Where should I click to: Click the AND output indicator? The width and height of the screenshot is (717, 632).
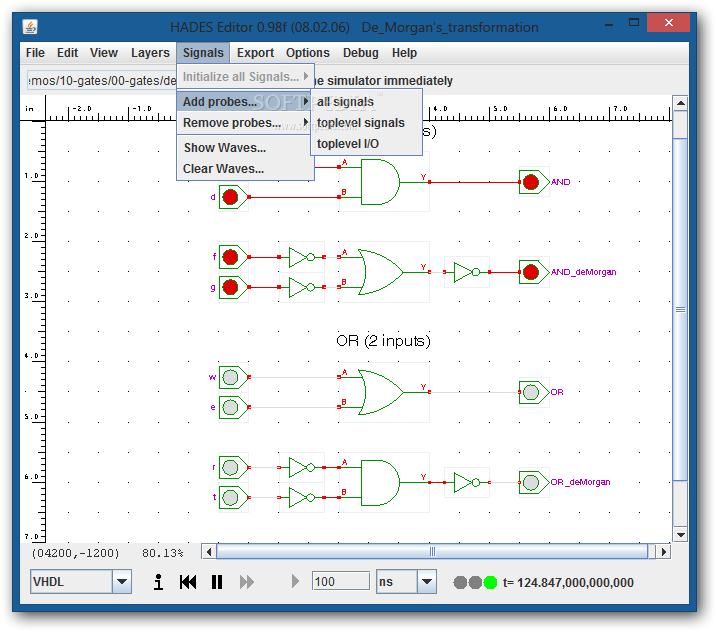pos(533,182)
